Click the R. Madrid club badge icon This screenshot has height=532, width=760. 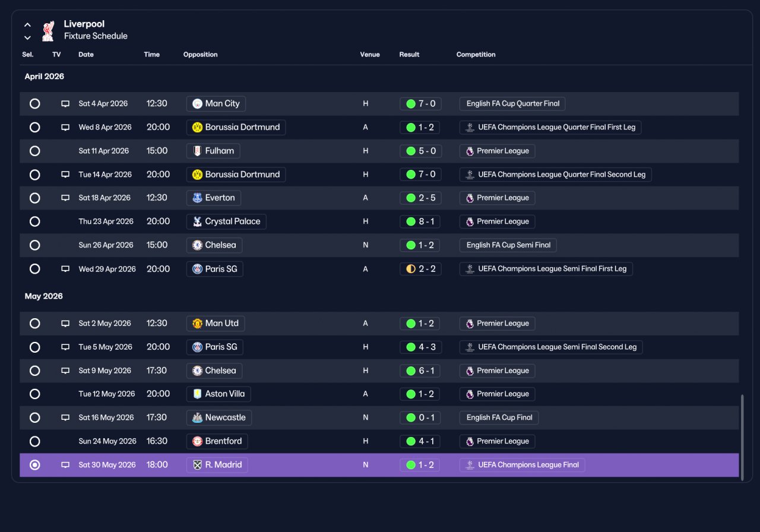click(198, 465)
